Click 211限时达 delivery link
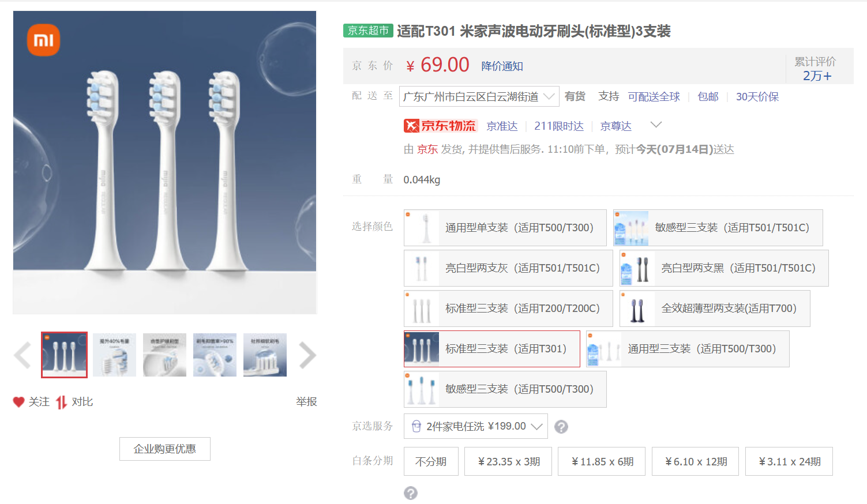 pos(559,126)
